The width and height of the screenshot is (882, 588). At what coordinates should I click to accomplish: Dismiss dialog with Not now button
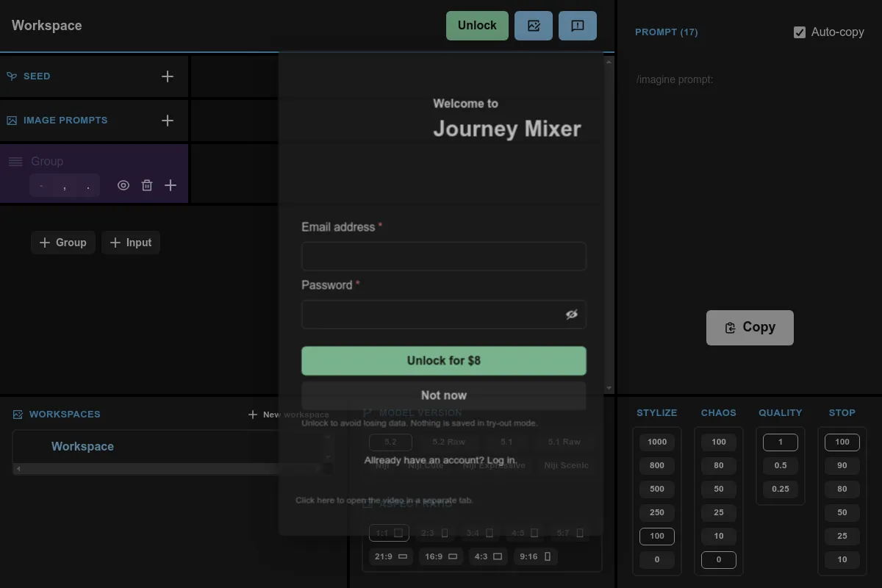443,395
